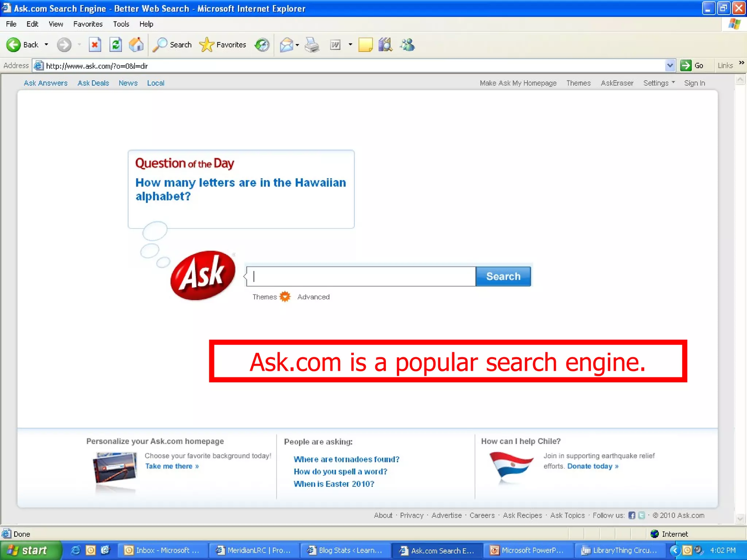Expand the Mail dropdown arrow
This screenshot has height=560, width=747.
tap(297, 45)
